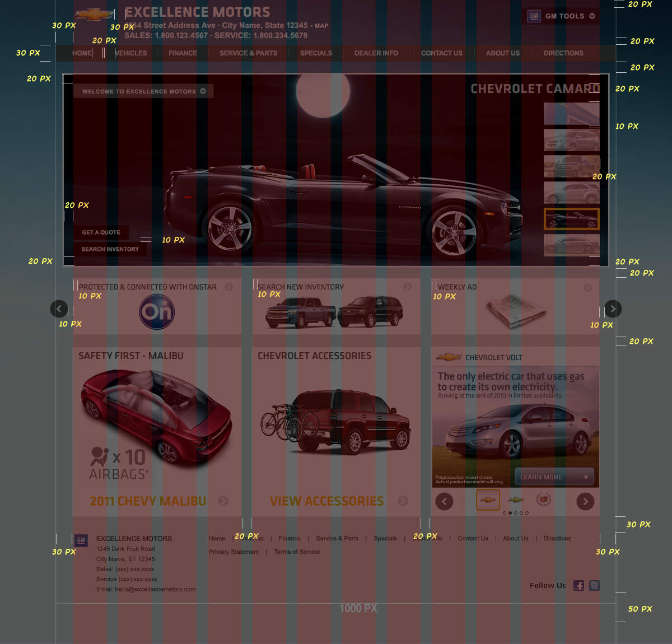Open the Facebook icon beside Follow Us

click(x=578, y=585)
